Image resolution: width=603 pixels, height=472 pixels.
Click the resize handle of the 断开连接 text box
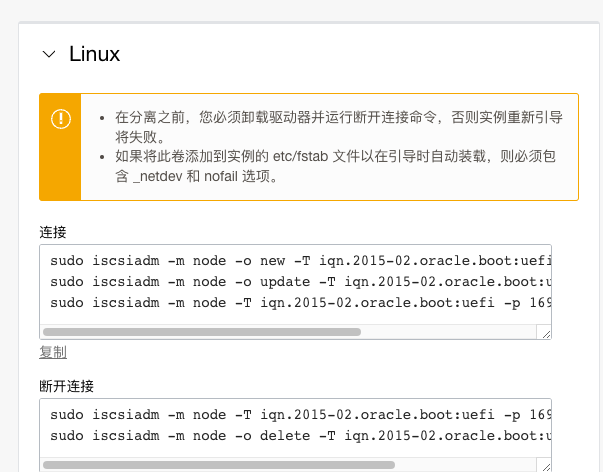[x=544, y=465]
